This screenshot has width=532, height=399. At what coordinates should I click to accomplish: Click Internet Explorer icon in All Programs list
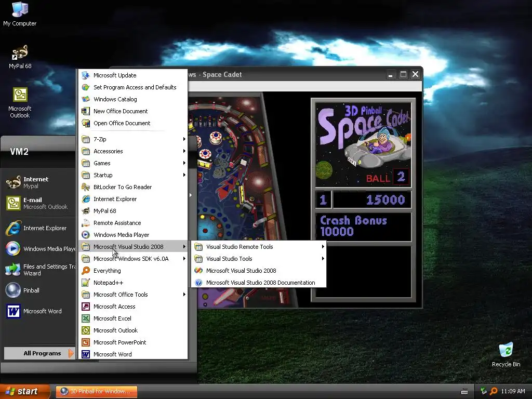tap(86, 199)
